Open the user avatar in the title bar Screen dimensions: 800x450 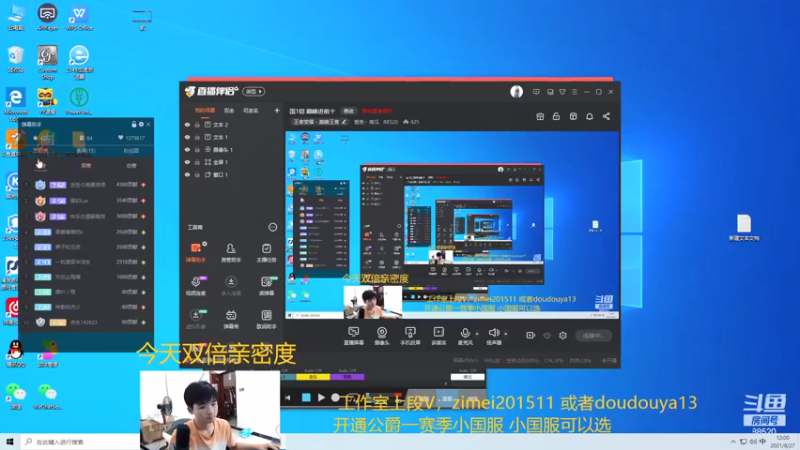pyautogui.click(x=516, y=91)
